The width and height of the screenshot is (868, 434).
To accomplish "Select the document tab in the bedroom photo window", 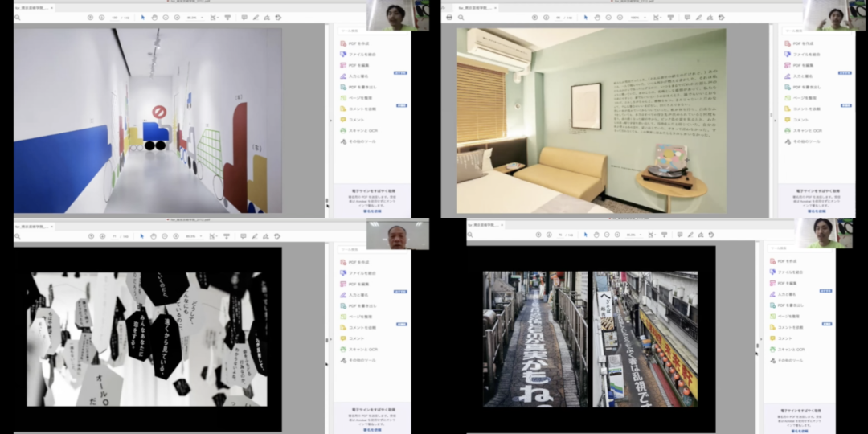I will point(474,6).
